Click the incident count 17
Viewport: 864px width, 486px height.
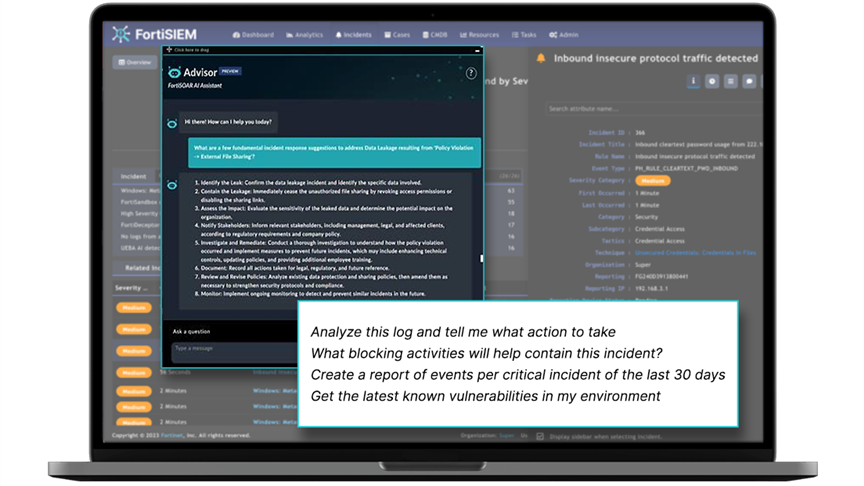(x=511, y=225)
